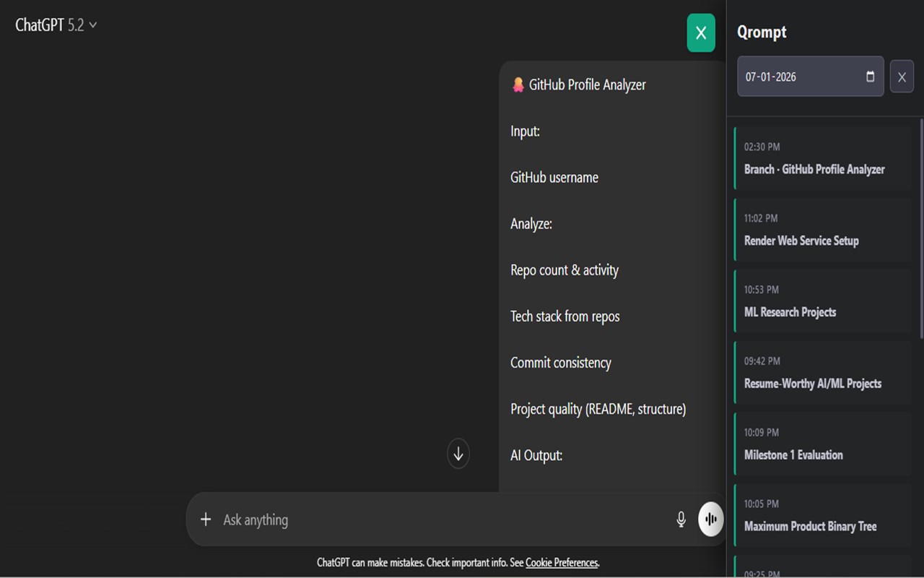Click the 11:02 PM timestamp
The height and width of the screenshot is (578, 924).
[x=761, y=218]
